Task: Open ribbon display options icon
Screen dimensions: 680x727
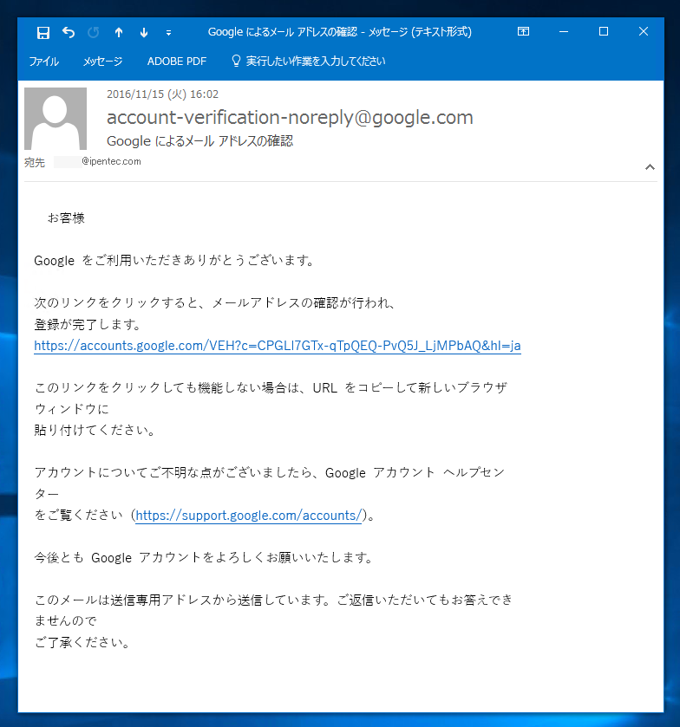Action: [523, 32]
